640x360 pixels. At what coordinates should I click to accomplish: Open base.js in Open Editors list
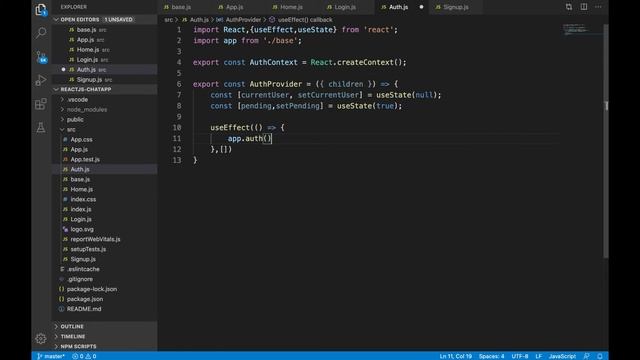point(87,30)
